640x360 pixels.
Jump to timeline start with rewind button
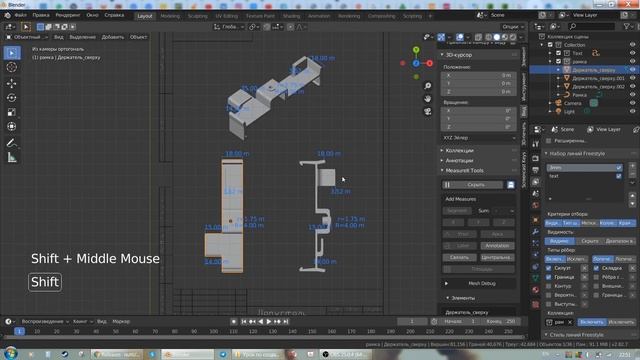pos(244,322)
